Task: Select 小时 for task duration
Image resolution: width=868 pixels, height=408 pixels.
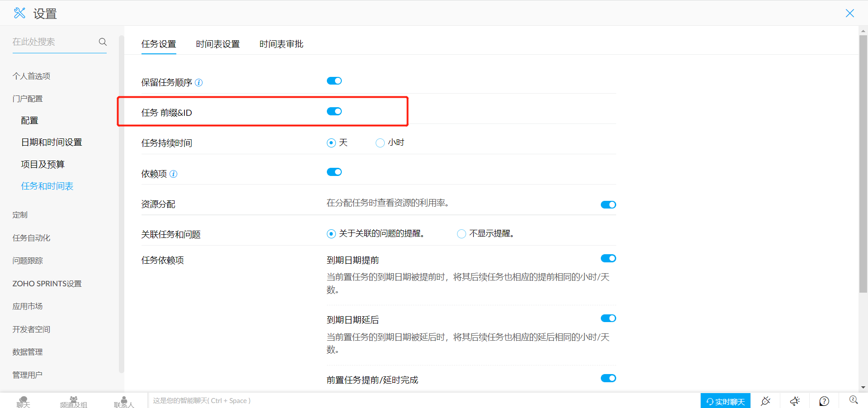Action: coord(380,143)
